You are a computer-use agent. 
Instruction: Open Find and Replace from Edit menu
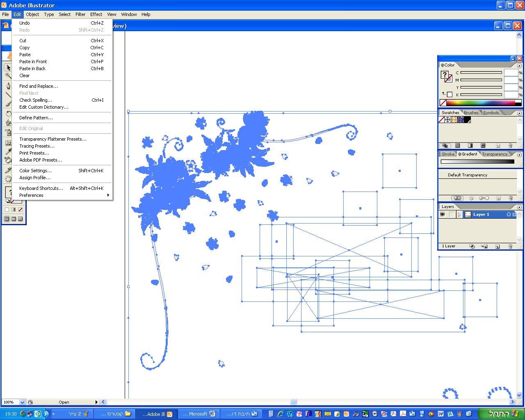(62, 86)
